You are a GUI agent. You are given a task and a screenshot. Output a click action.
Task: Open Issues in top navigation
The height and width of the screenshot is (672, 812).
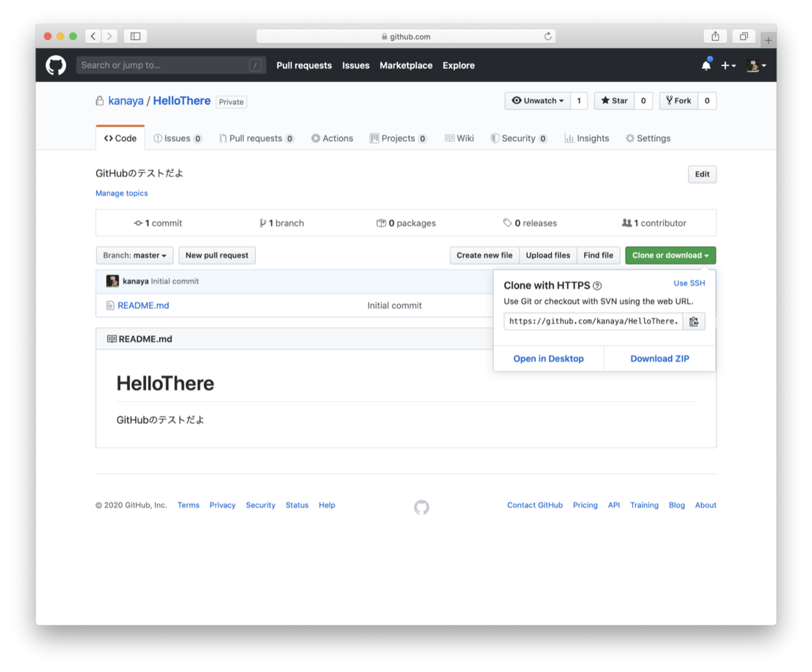(355, 65)
